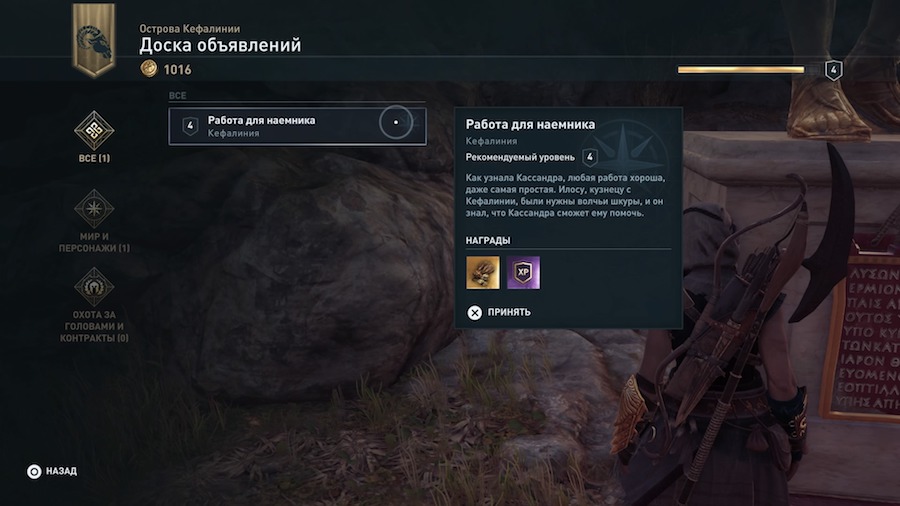Select the leather material reward icon
This screenshot has height=506, width=900.
483,273
